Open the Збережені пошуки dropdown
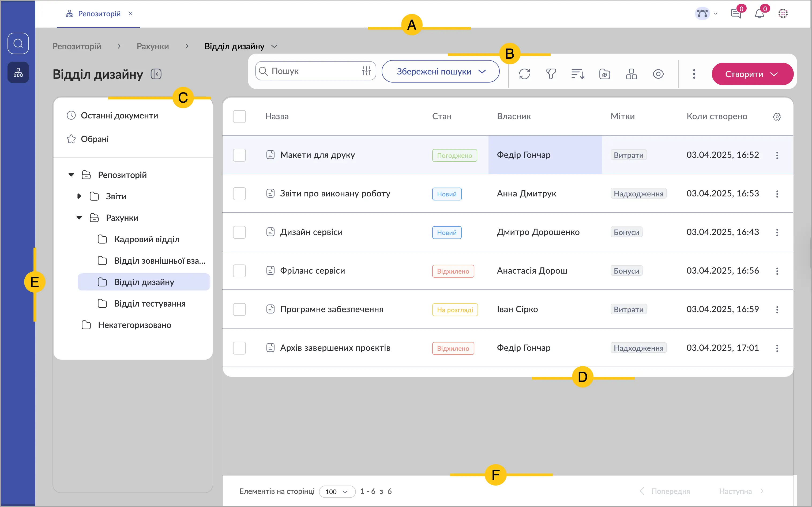The width and height of the screenshot is (812, 507). (440, 72)
